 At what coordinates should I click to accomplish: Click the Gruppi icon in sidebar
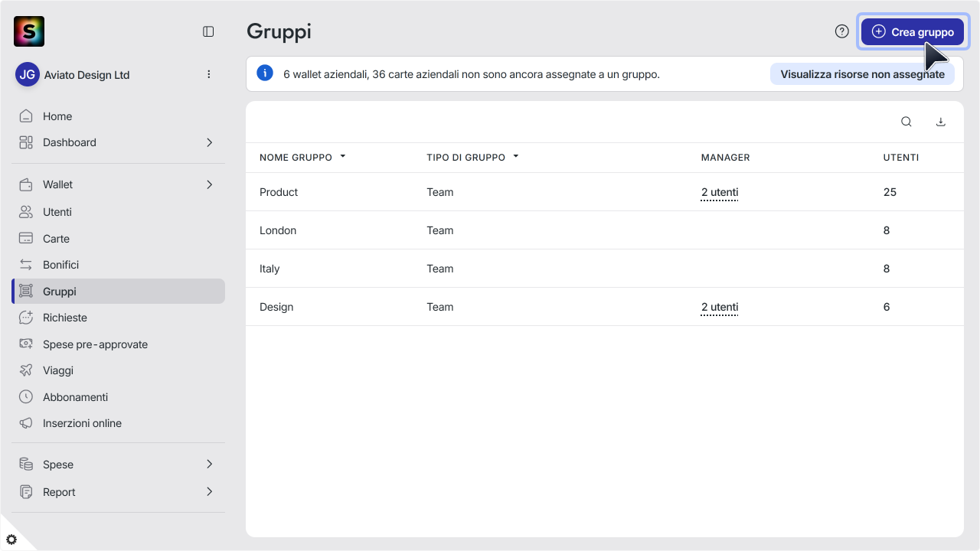(x=26, y=292)
